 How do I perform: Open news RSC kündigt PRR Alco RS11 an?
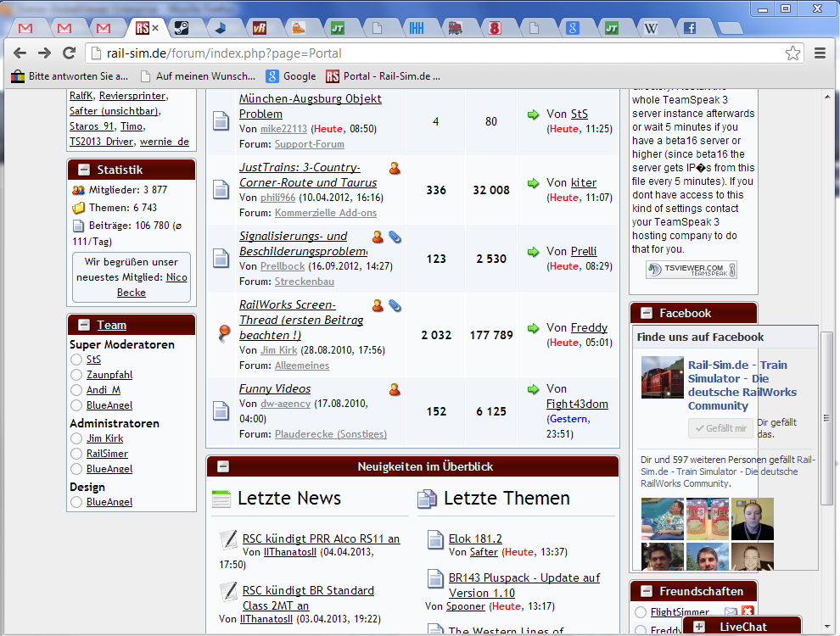click(321, 538)
